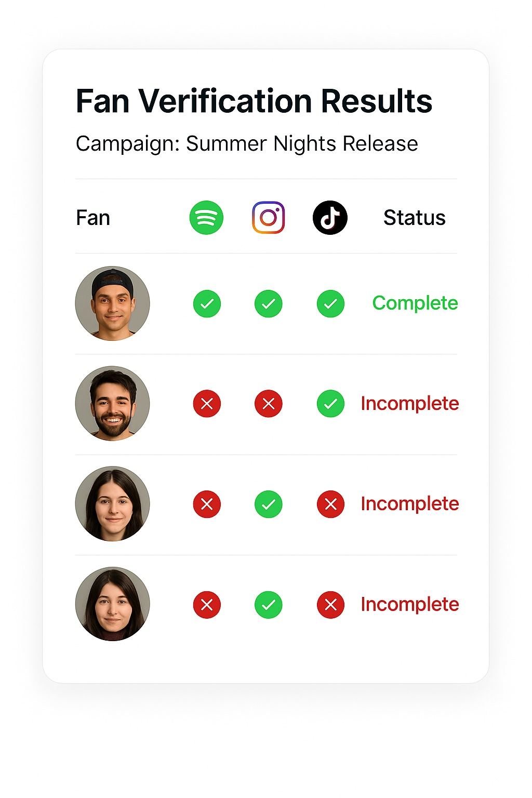Click the red Instagram X for the bearded fan
The width and height of the screenshot is (532, 798).
click(268, 404)
